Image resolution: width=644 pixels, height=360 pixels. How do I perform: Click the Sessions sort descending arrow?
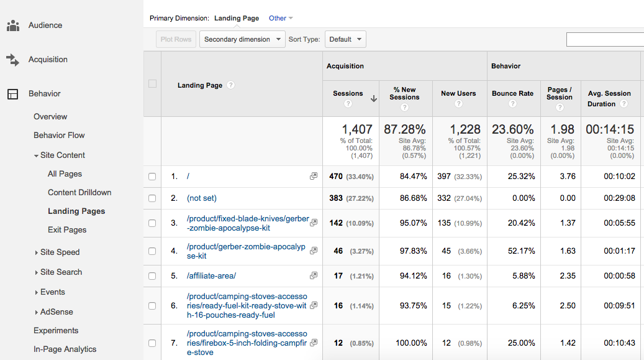pos(373,98)
